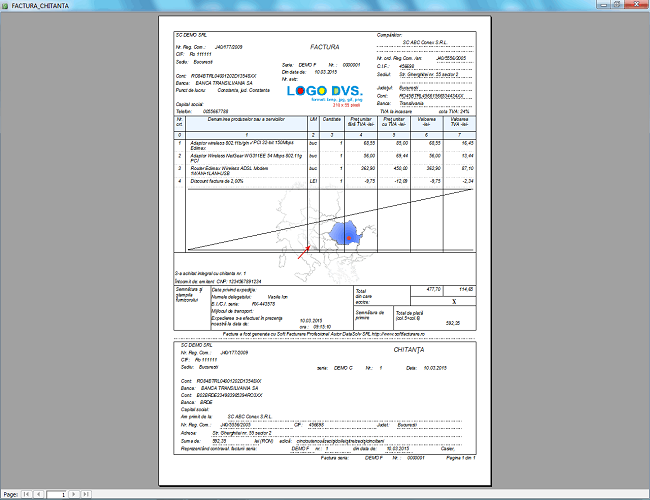
Task: Click 'Pagina 1 din 1' footer text
Action: (x=461, y=458)
